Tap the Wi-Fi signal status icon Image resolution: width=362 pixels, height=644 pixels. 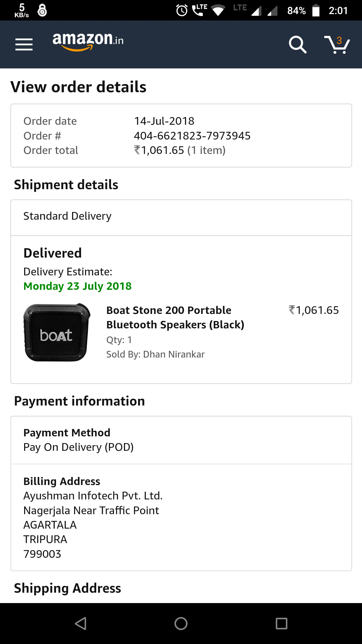tap(218, 10)
